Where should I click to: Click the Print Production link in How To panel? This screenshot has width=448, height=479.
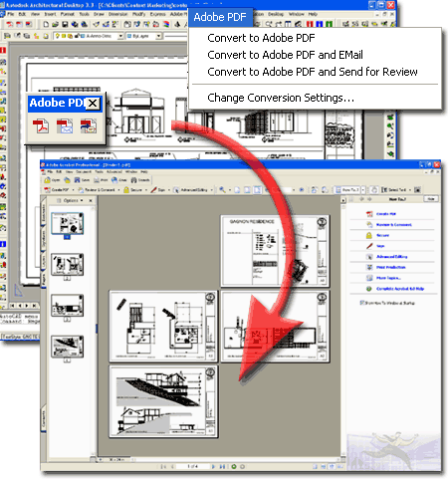coord(391,267)
